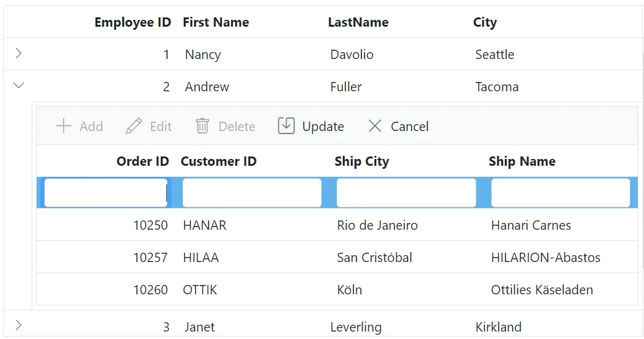Click the Add button label
This screenshot has width=644, height=339.
tap(91, 127)
